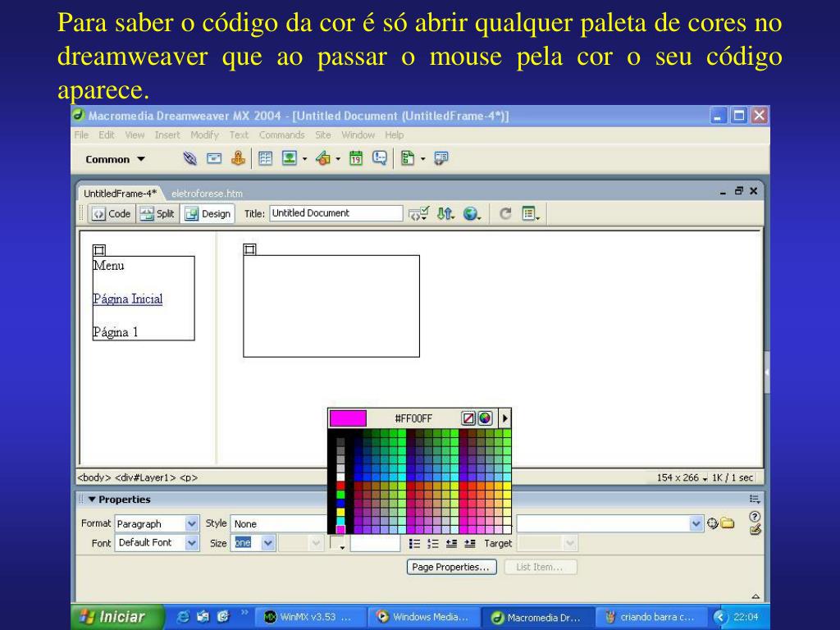This screenshot has width=840, height=630.
Task: Insert a Named Anchor
Action: (239, 158)
